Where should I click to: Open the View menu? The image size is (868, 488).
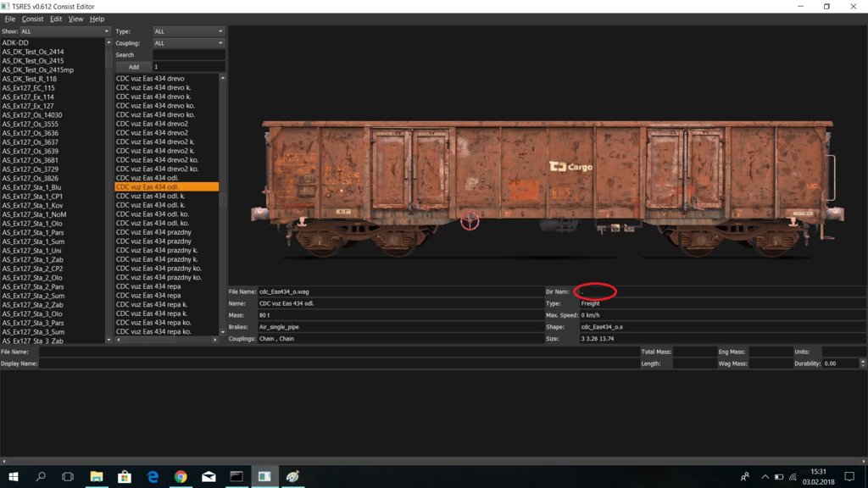point(75,19)
